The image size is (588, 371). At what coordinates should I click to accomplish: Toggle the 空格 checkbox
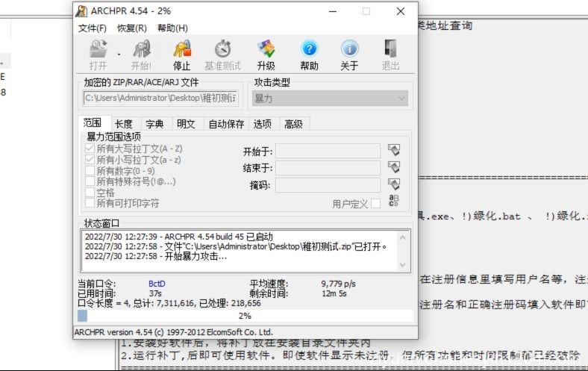90,193
